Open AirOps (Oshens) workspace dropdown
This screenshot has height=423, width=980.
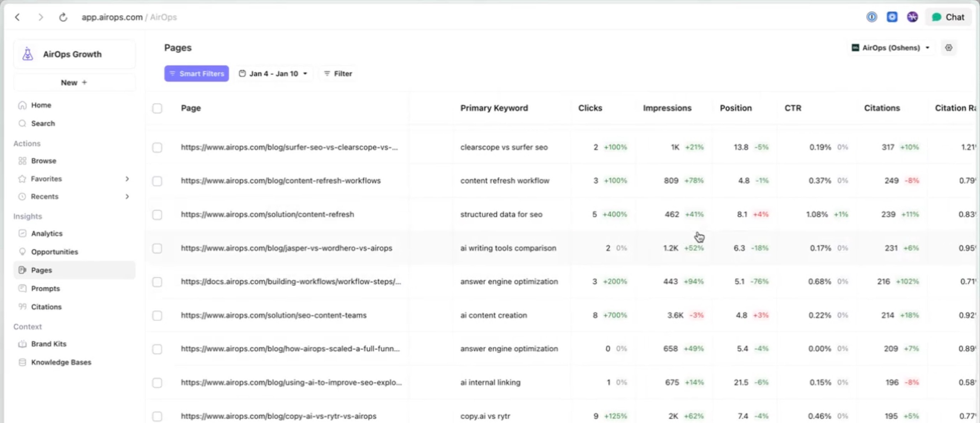tap(891, 48)
